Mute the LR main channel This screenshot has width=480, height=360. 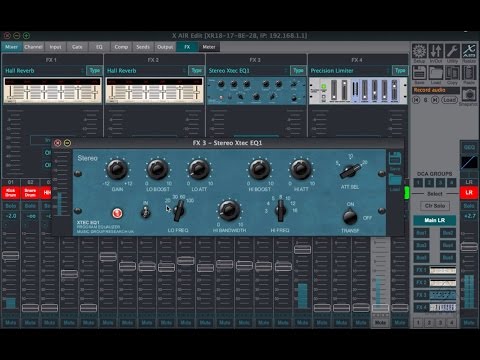[x=469, y=322]
